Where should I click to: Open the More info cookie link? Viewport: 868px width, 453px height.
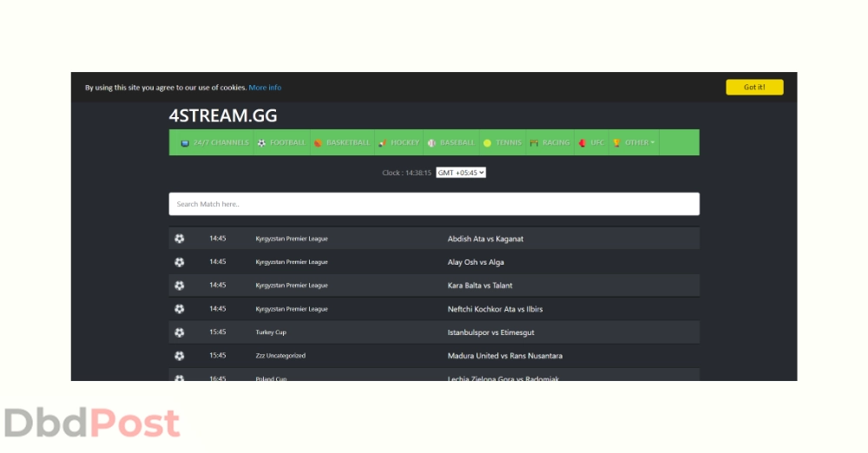point(265,88)
